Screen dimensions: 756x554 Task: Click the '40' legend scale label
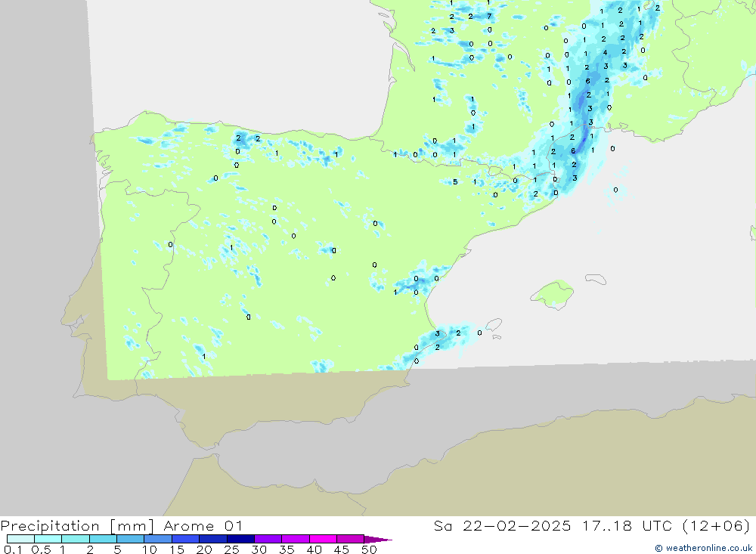pyautogui.click(x=314, y=549)
